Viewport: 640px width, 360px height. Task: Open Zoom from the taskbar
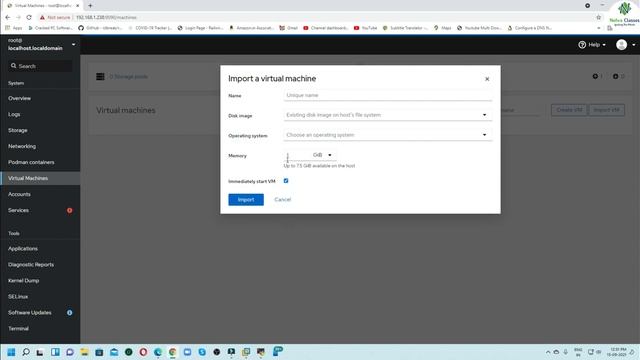tap(187, 352)
